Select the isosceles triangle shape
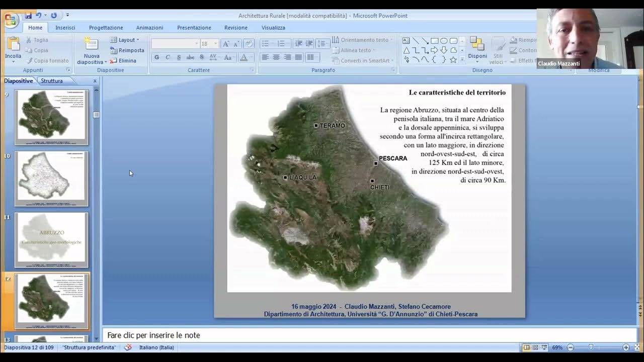This screenshot has height=362, width=644. point(406,50)
